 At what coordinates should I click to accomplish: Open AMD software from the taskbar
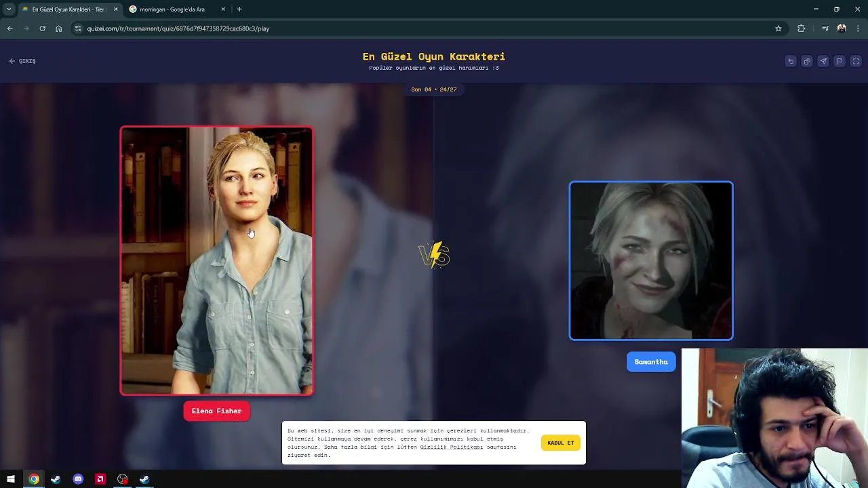point(100,479)
